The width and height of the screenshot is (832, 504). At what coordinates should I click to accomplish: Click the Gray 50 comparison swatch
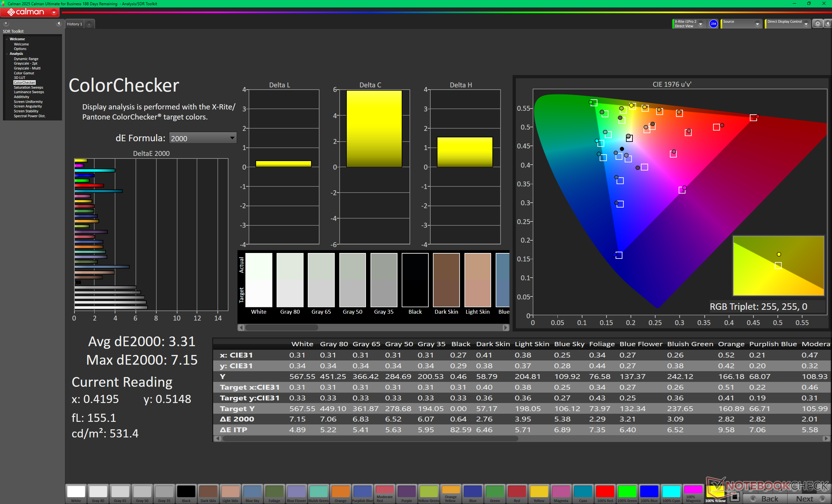(353, 280)
